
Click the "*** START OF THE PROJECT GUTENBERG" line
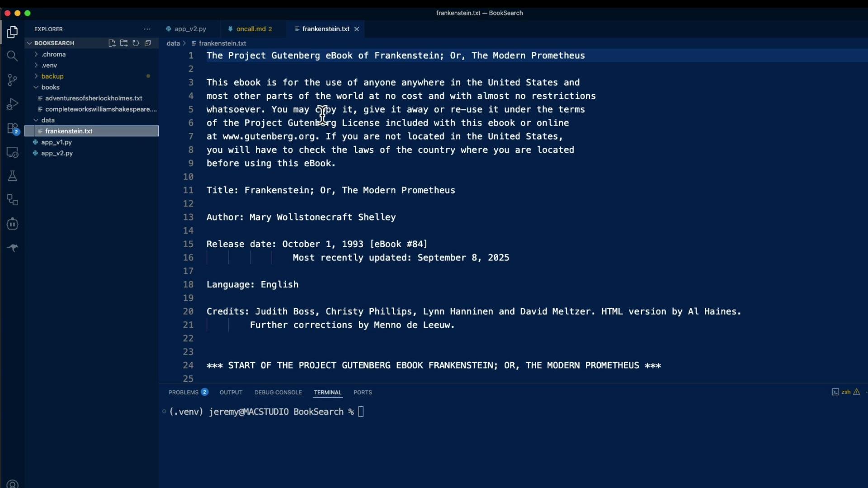click(434, 365)
